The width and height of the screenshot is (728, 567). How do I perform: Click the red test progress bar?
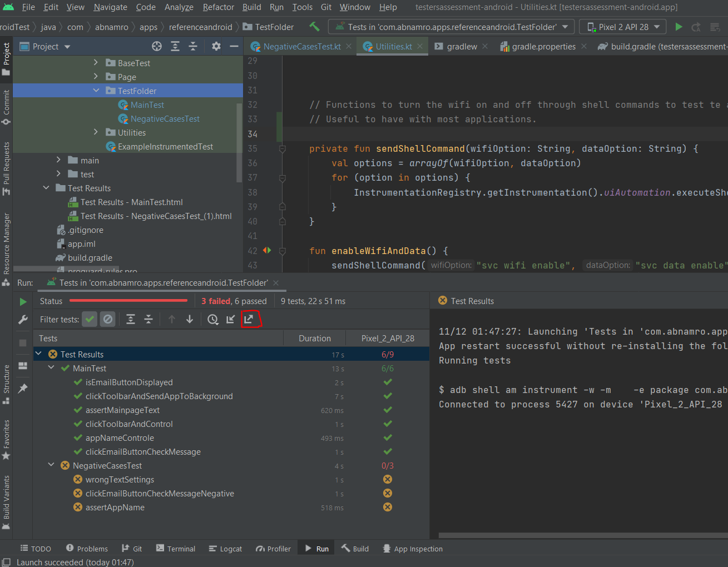point(128,301)
